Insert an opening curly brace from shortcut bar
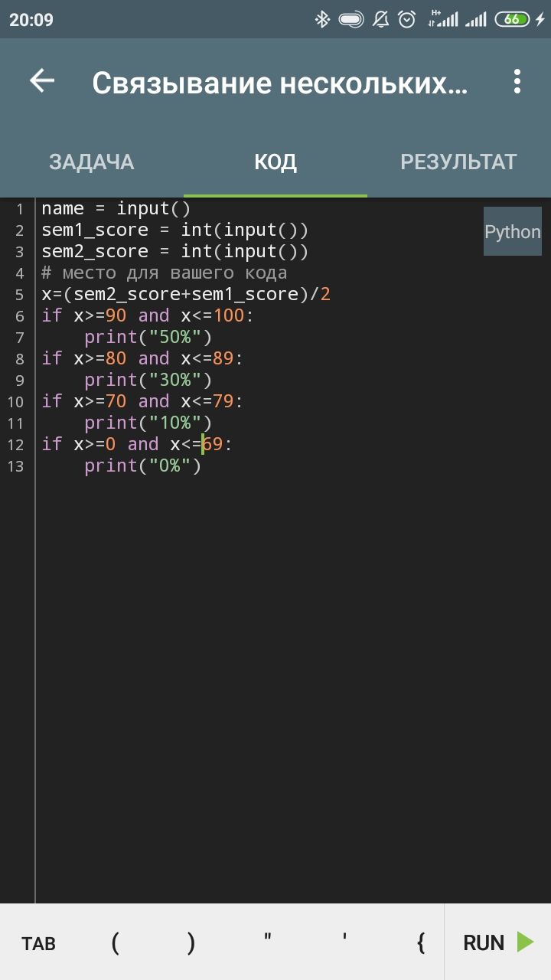 click(421, 942)
